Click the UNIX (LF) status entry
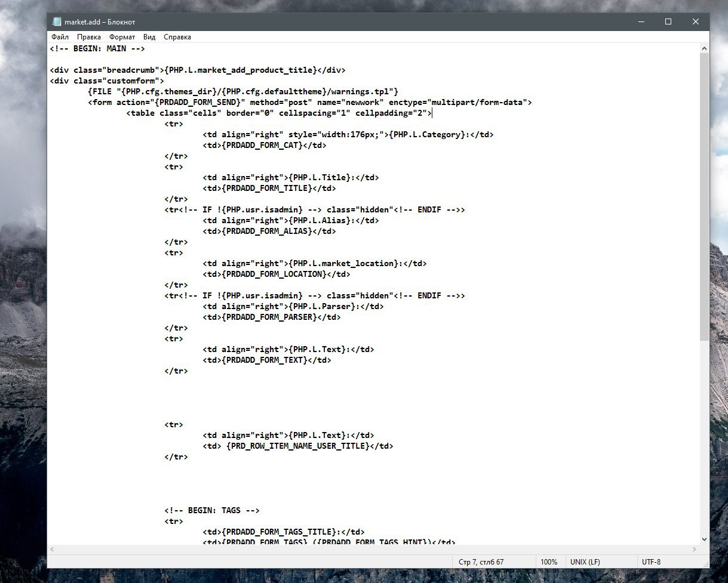Screen dimensions: 728x583 (x=585, y=562)
